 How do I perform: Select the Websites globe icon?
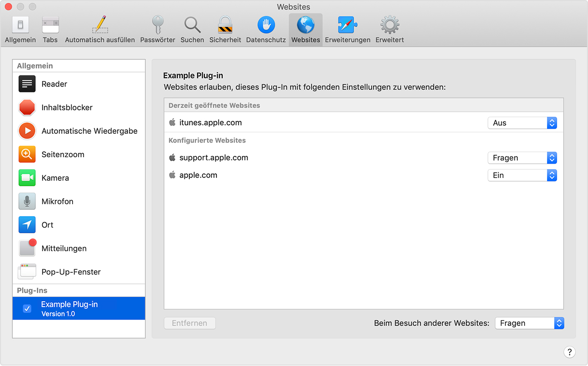tap(305, 24)
